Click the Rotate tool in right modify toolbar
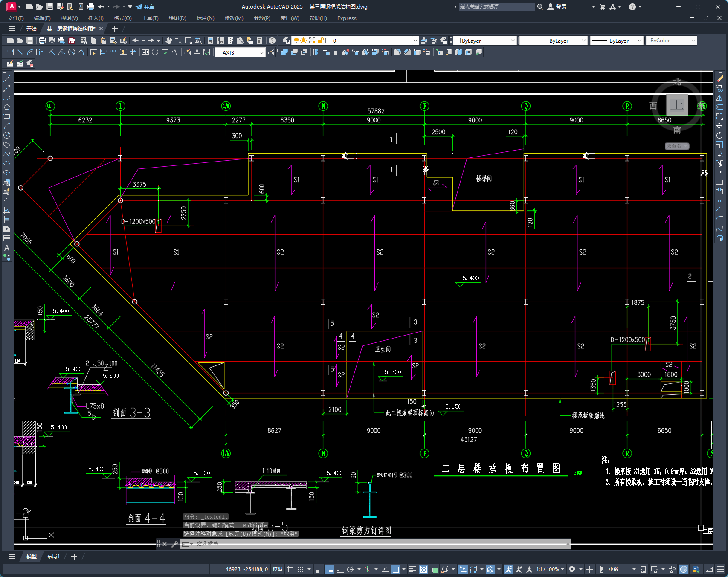 pyautogui.click(x=720, y=135)
